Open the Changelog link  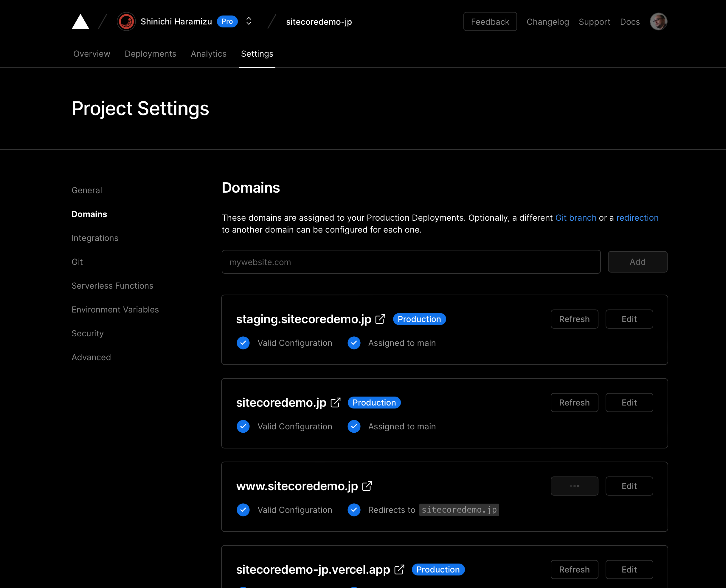(548, 22)
